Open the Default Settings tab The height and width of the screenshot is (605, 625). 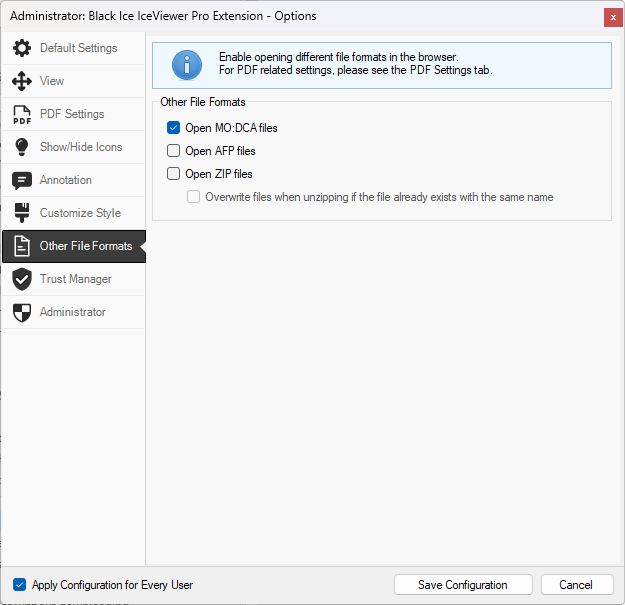pyautogui.click(x=73, y=48)
